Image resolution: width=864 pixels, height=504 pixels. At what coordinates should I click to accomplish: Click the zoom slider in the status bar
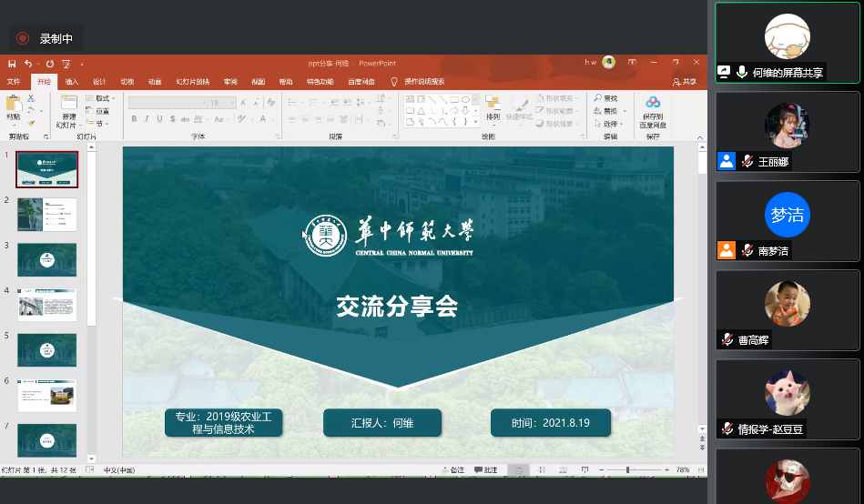click(627, 470)
